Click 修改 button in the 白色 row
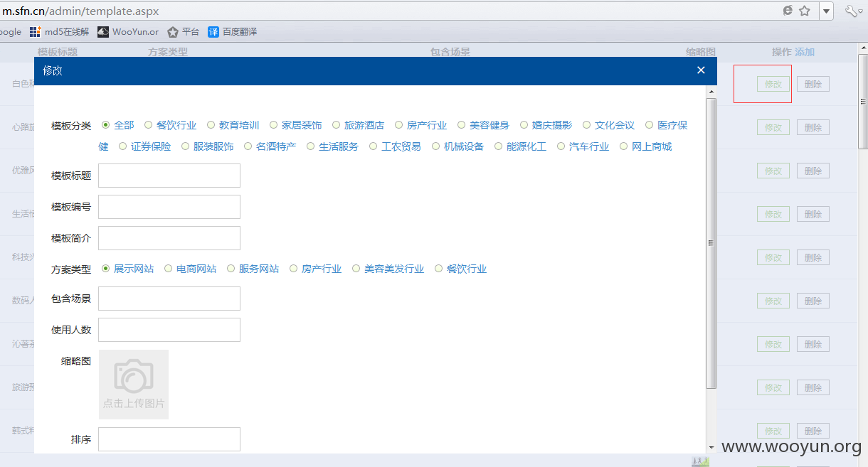 point(773,84)
